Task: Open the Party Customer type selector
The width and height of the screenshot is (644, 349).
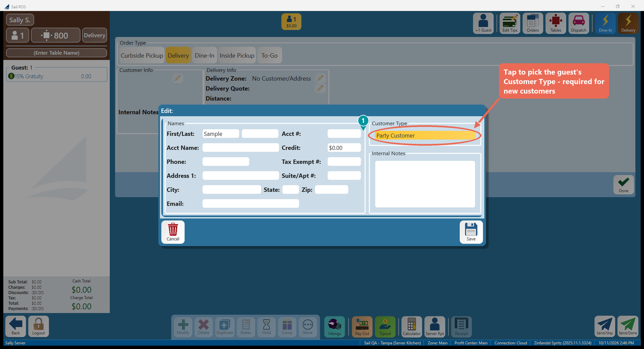Action: click(x=425, y=136)
